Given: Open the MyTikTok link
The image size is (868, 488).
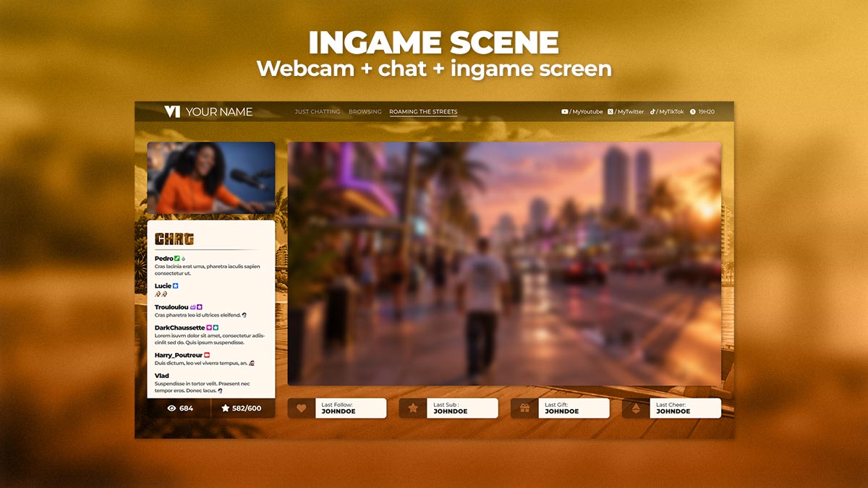Looking at the screenshot, I should pos(671,112).
